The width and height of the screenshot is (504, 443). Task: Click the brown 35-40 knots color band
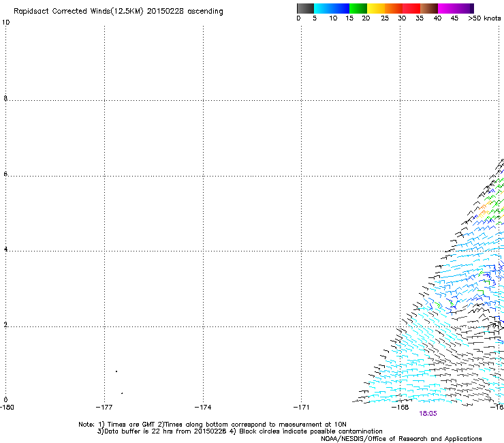coord(429,8)
